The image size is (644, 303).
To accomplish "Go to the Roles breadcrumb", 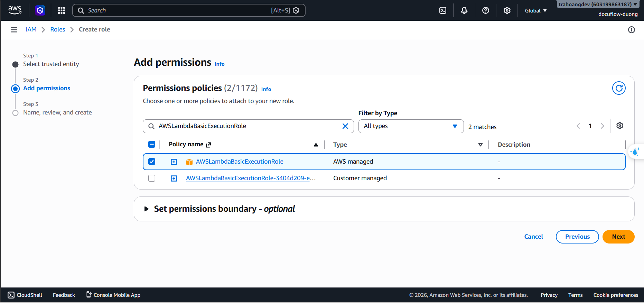I will pos(58,29).
